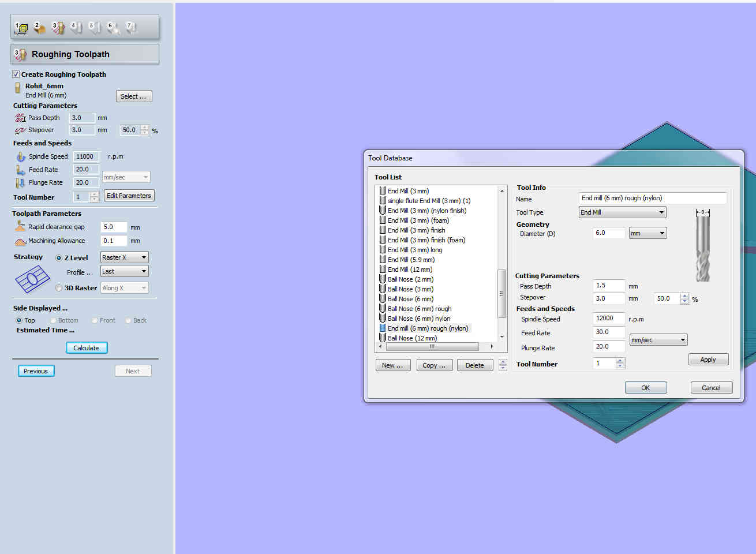This screenshot has width=756, height=554.
Task: Increase Stepover percent in Tool Database
Action: [685, 296]
